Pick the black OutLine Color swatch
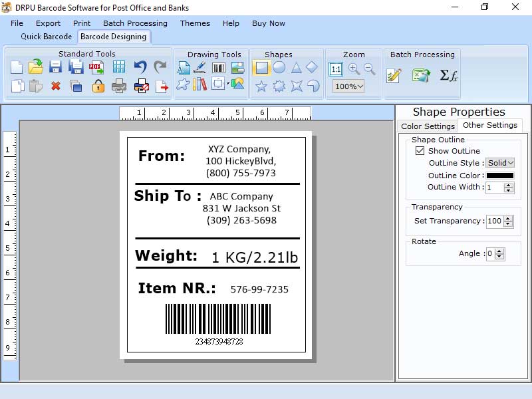Screen dimensions: 532x399 [x=500, y=176]
